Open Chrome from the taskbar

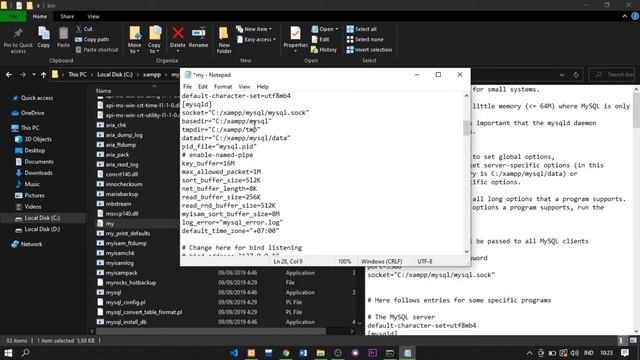[x=286, y=353]
